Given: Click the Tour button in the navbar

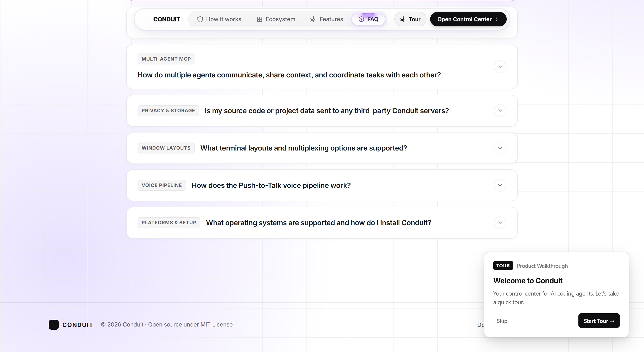Looking at the screenshot, I should (410, 19).
